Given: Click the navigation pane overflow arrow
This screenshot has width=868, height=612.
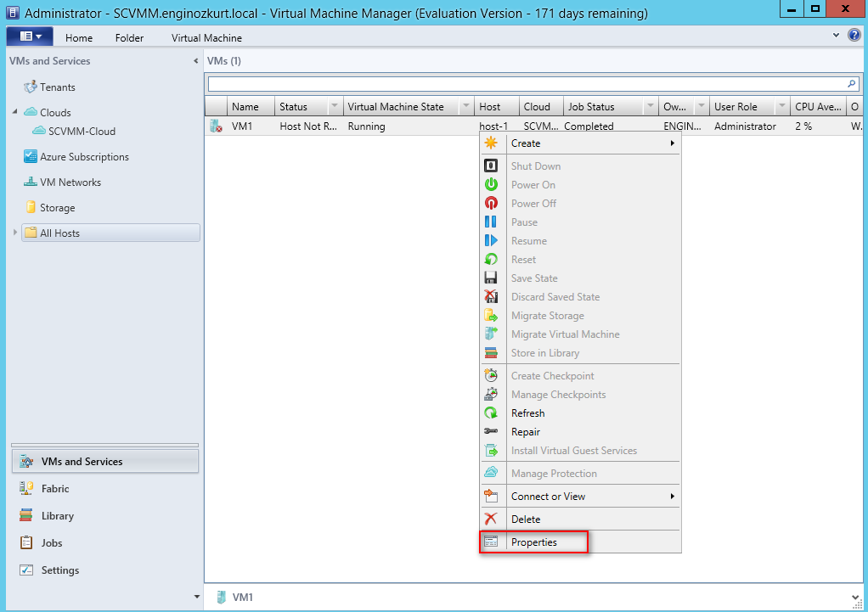Looking at the screenshot, I should (x=196, y=597).
